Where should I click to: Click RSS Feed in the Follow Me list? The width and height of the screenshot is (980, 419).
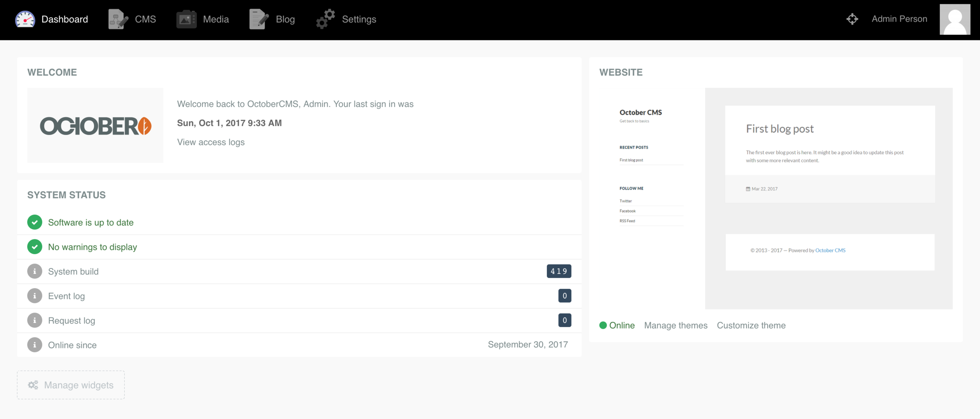(x=627, y=221)
